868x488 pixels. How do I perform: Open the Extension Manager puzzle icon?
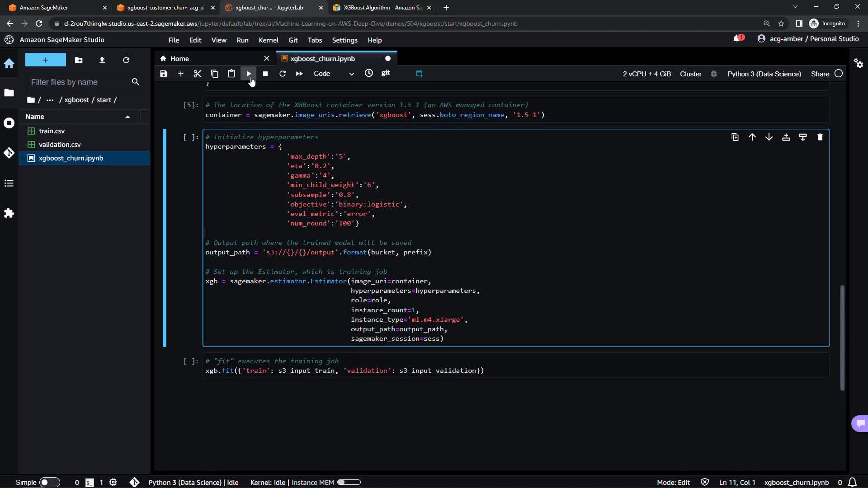pyautogui.click(x=9, y=213)
